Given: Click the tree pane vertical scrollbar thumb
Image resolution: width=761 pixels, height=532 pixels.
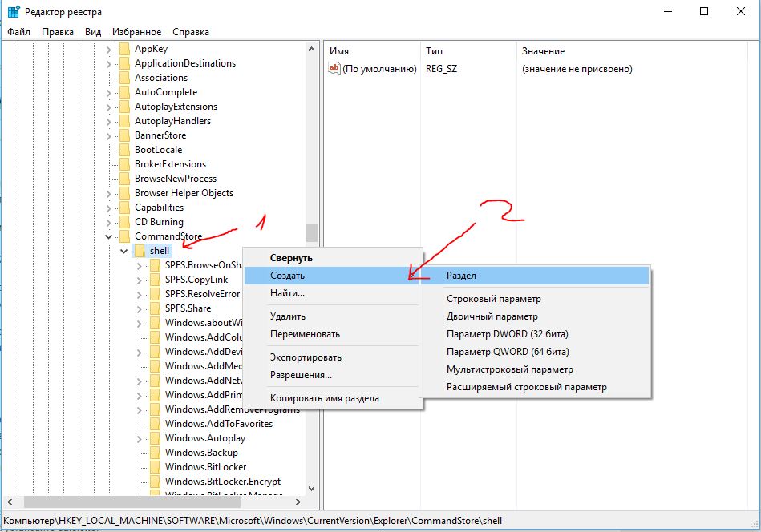Looking at the screenshot, I should (x=311, y=232).
